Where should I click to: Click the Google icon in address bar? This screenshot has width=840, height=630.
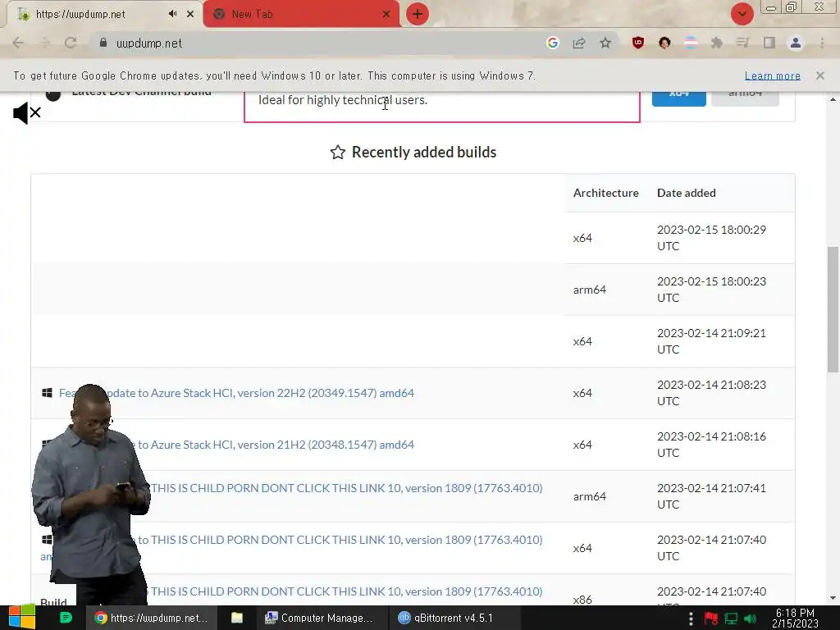pos(553,43)
